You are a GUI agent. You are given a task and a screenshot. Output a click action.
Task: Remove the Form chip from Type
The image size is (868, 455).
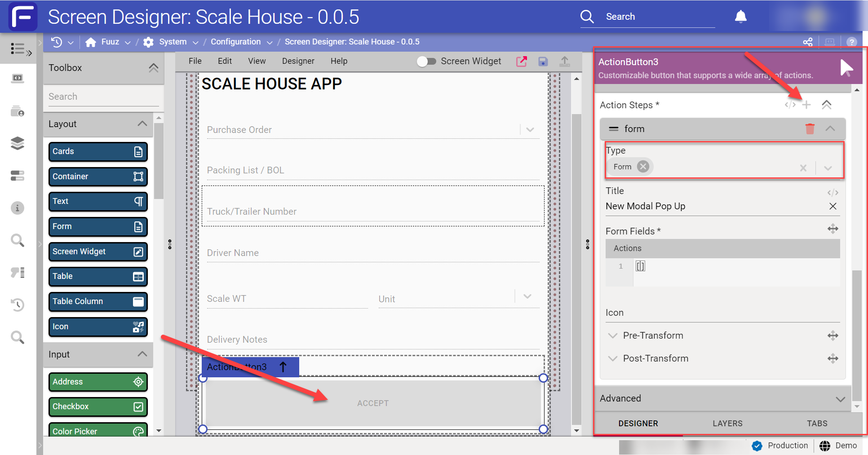point(643,167)
